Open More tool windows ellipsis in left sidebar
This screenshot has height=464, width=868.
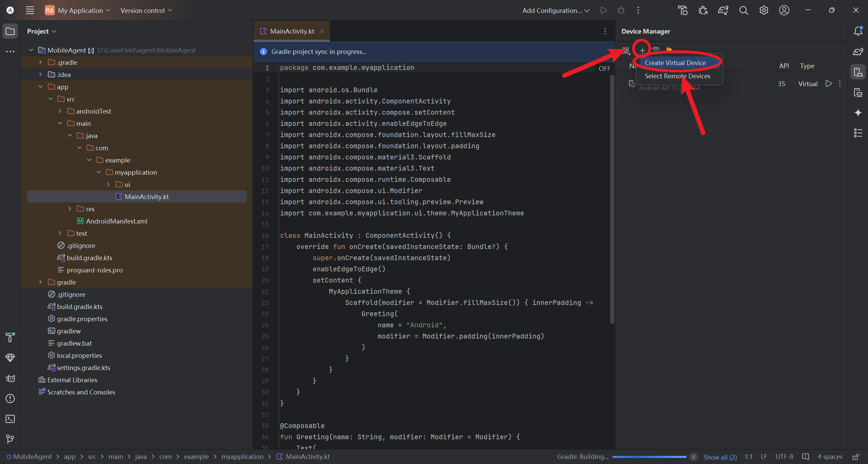tap(10, 52)
